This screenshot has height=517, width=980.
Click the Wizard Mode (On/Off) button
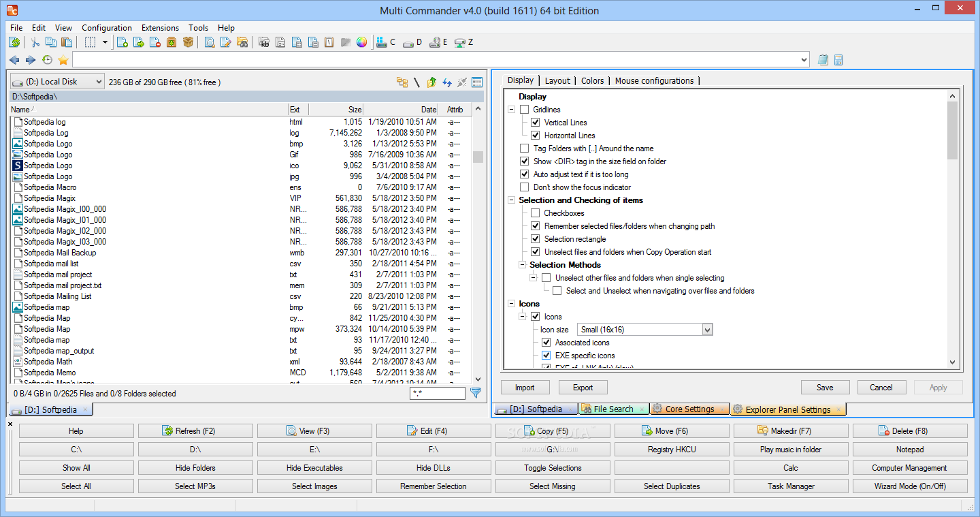tap(910, 486)
